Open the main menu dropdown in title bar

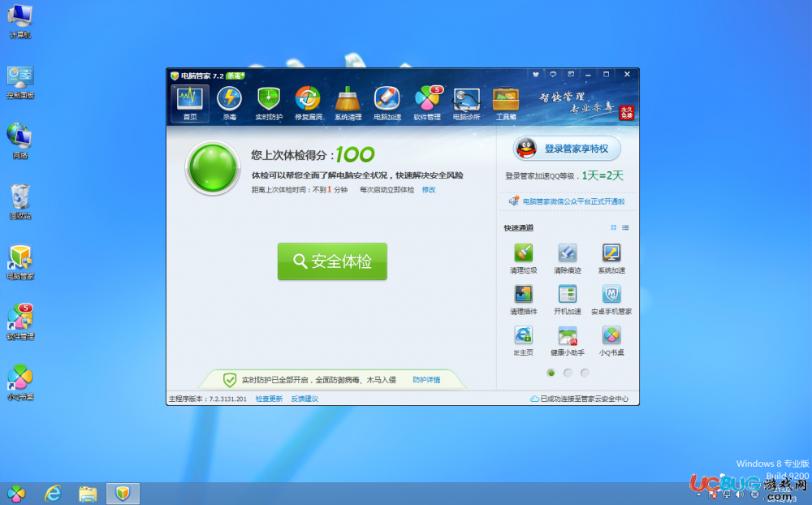[571, 74]
